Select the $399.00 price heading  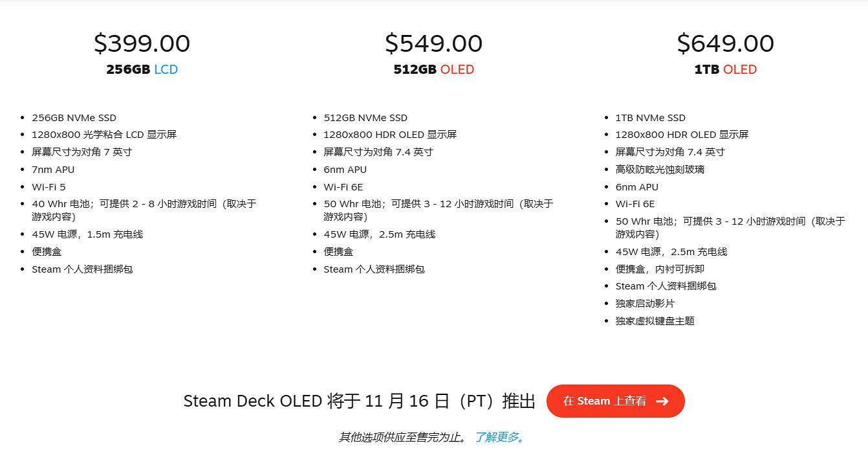(142, 43)
